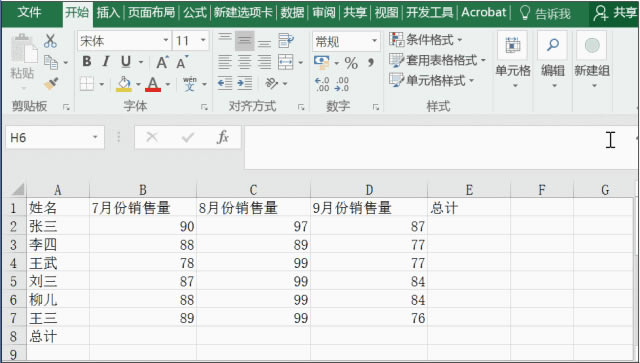Click accounting number format icon
This screenshot has height=363, width=640.
(322, 62)
